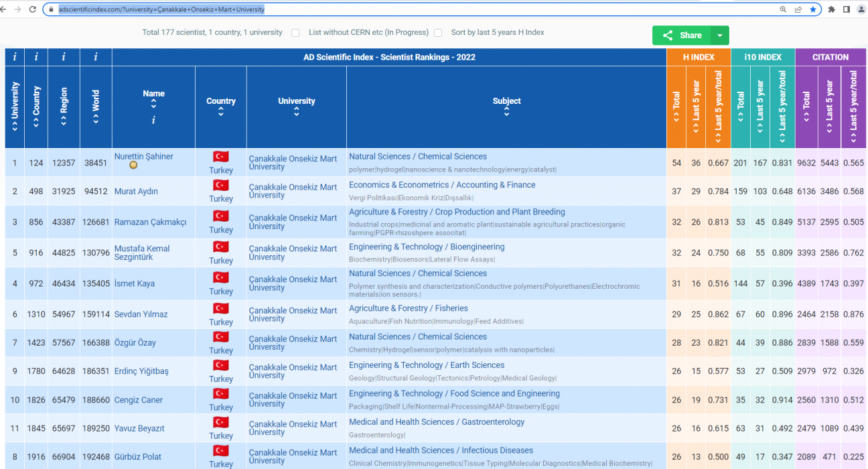Click the info icon above World column
This screenshot has height=469, width=868.
tap(96, 57)
